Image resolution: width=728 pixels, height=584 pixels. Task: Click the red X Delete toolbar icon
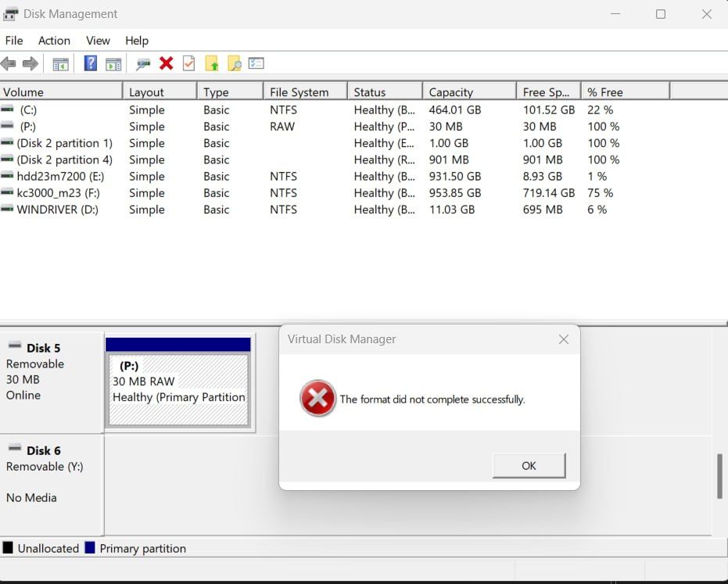coord(166,63)
